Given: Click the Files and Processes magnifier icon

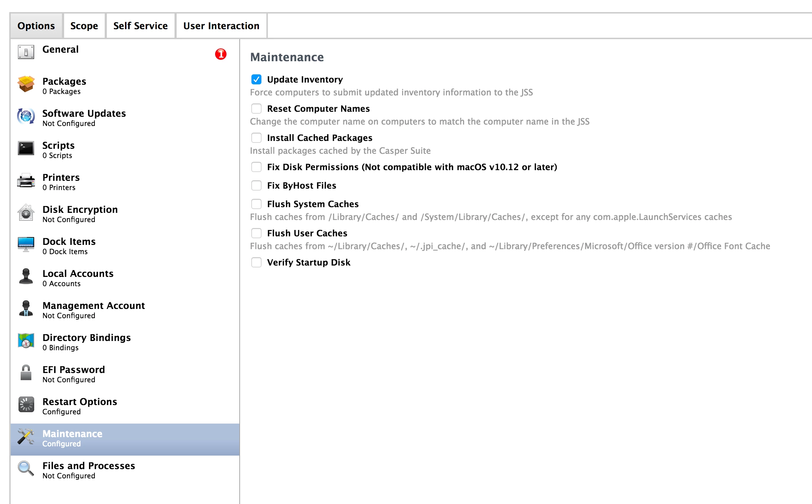Looking at the screenshot, I should click(26, 469).
